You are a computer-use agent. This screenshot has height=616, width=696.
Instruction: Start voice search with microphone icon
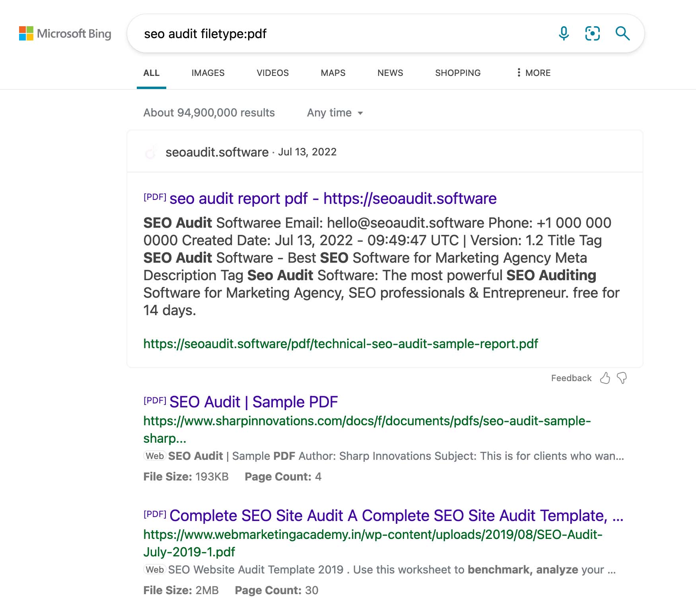pos(564,33)
